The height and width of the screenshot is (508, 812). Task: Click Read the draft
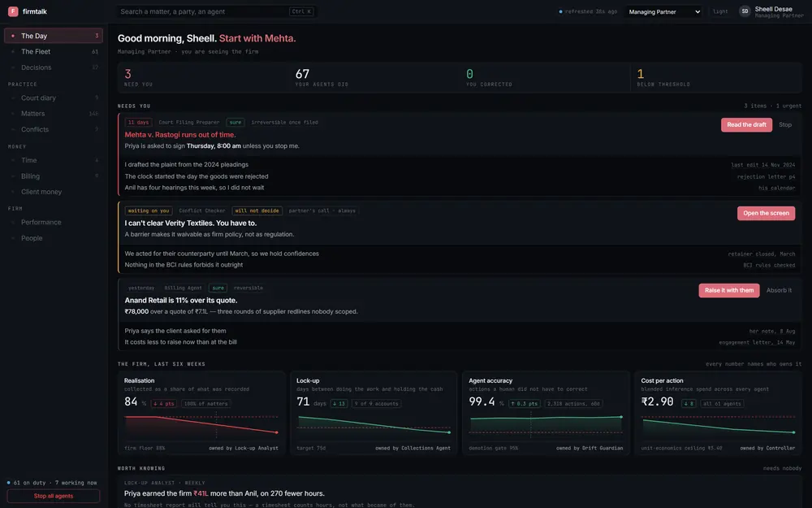[746, 125]
